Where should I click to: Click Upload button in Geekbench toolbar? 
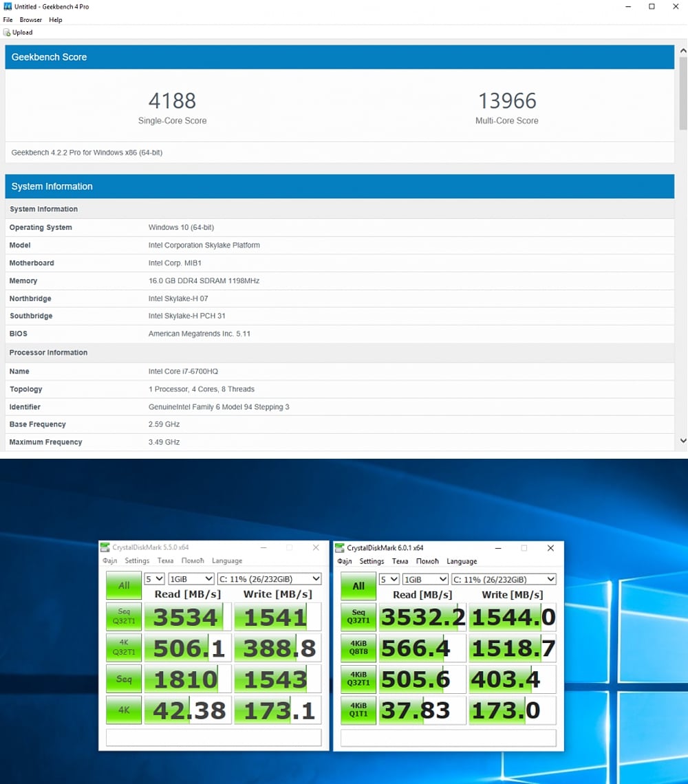pyautogui.click(x=18, y=32)
